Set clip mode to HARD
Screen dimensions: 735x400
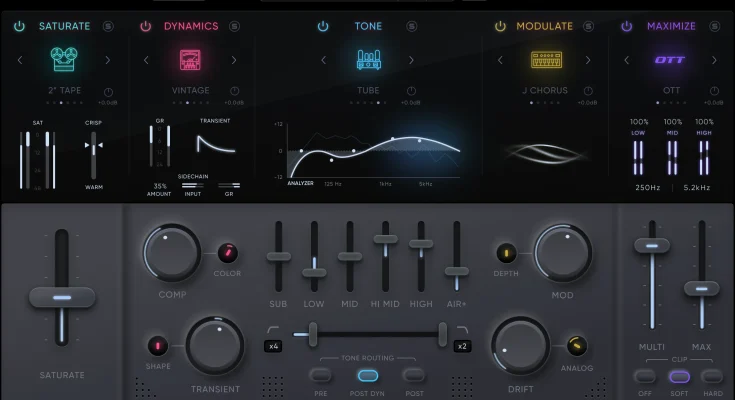pos(712,377)
